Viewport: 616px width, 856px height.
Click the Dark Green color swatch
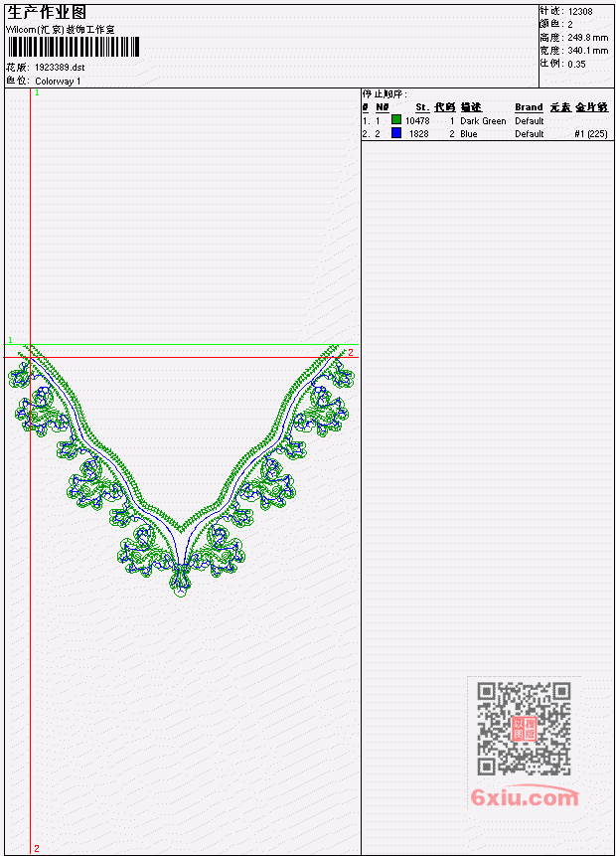(396, 119)
